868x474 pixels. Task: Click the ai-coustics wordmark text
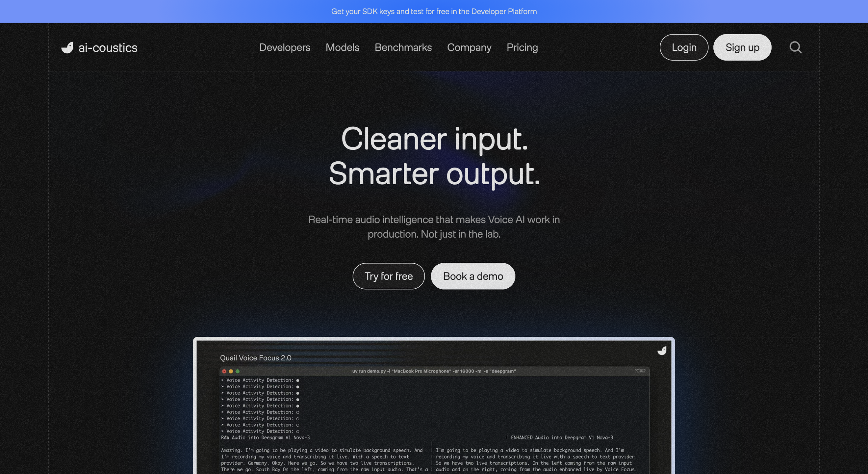point(108,48)
